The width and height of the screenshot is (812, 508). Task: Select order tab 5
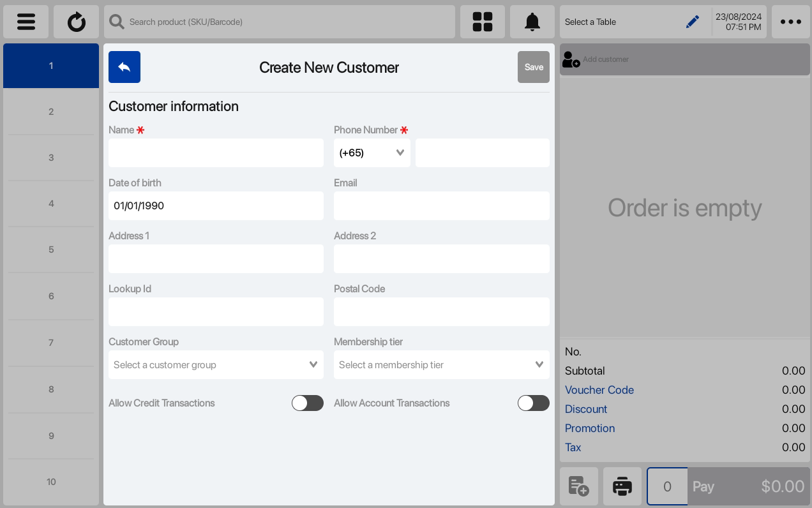pos(50,249)
